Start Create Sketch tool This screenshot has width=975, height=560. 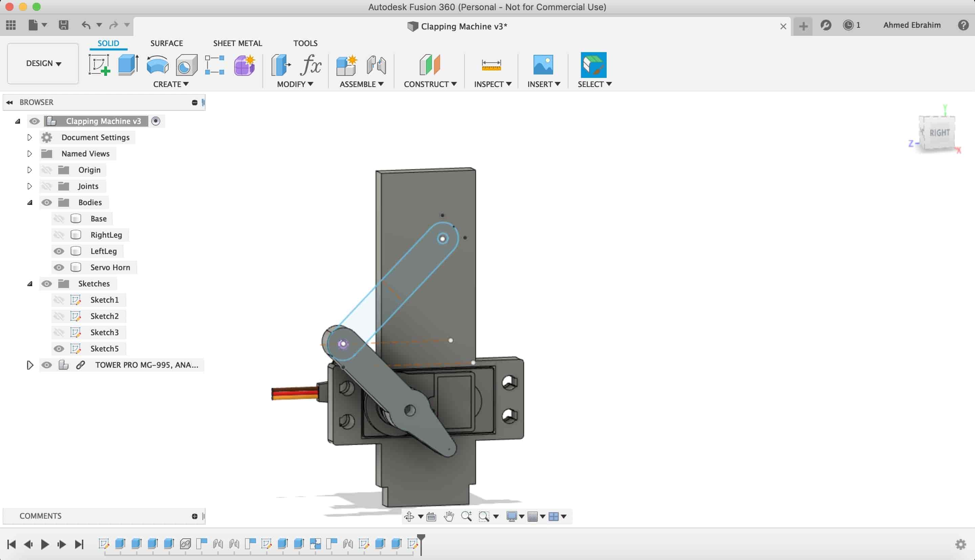(x=99, y=65)
